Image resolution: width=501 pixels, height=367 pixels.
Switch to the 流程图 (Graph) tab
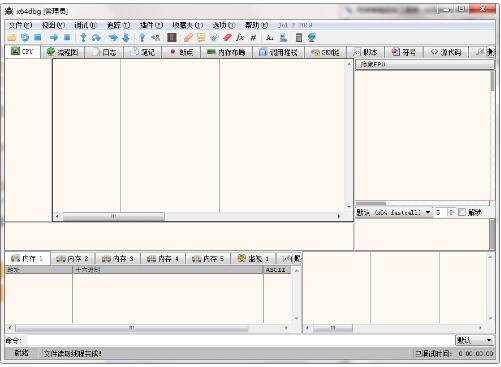tap(63, 52)
